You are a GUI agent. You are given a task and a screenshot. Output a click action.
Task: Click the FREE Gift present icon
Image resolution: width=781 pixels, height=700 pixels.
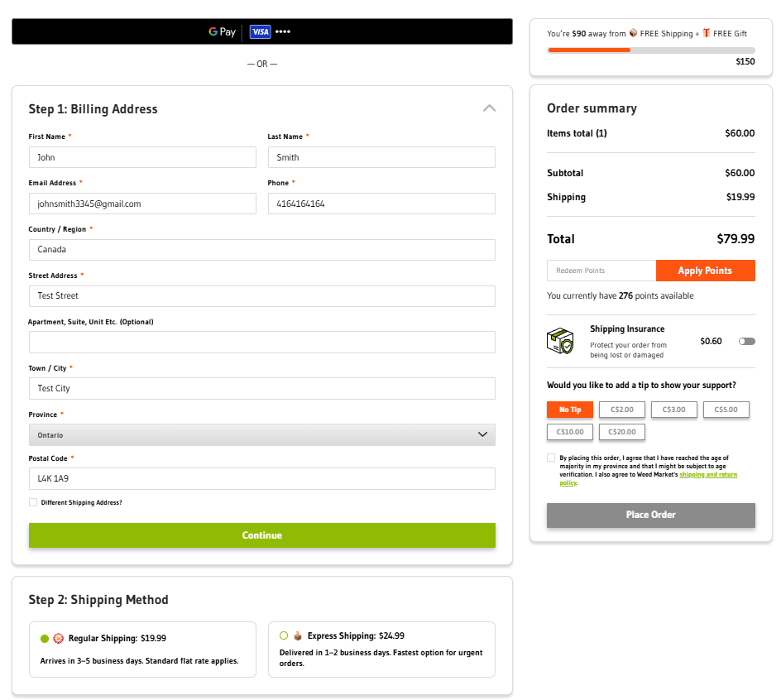pos(707,33)
